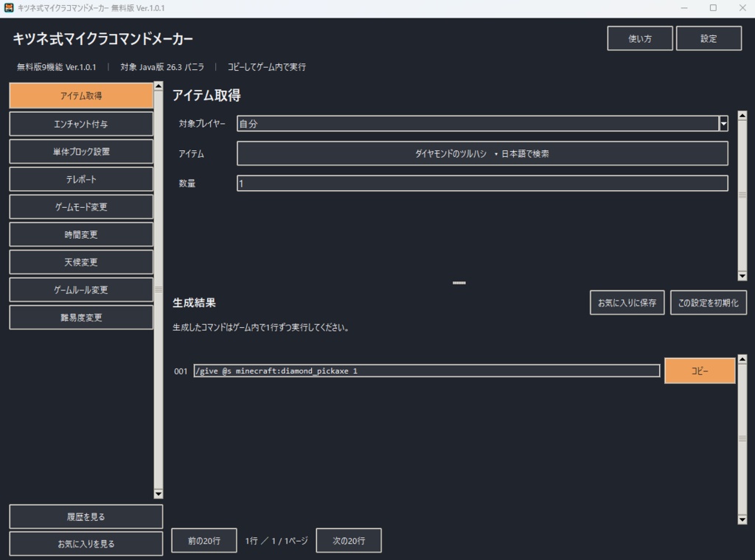Open the 設定 button
The width and height of the screenshot is (755, 560).
point(709,38)
